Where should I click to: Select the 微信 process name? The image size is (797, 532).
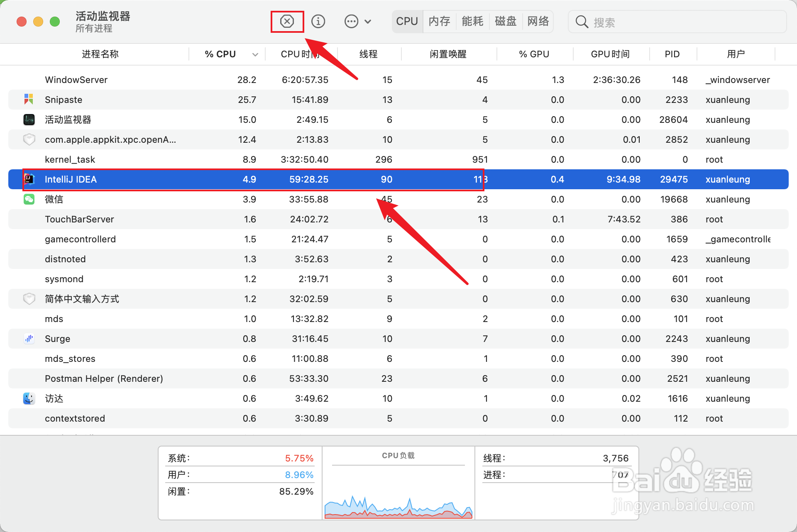pyautogui.click(x=54, y=199)
